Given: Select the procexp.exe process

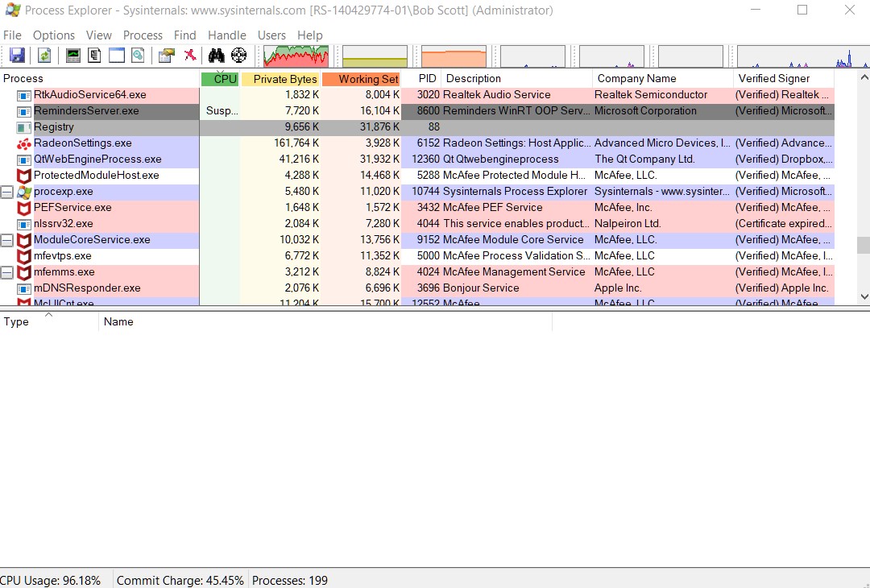Looking at the screenshot, I should tap(417, 192).
